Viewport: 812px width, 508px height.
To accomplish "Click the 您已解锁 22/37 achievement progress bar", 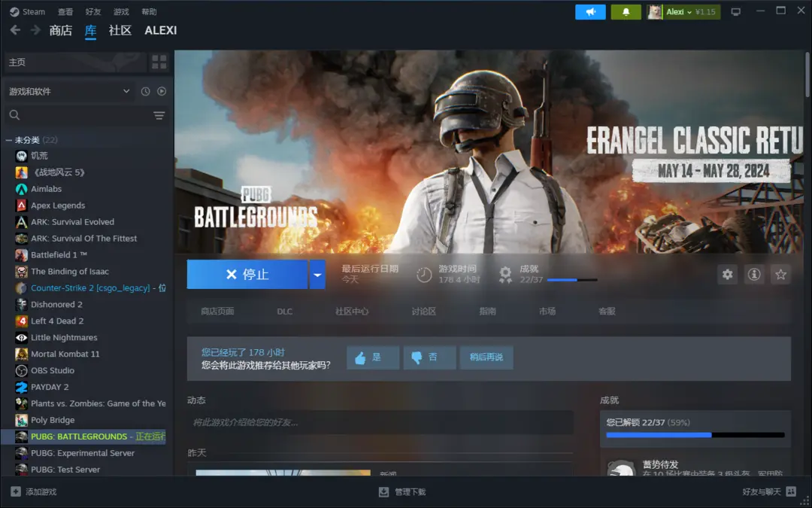I will click(695, 435).
